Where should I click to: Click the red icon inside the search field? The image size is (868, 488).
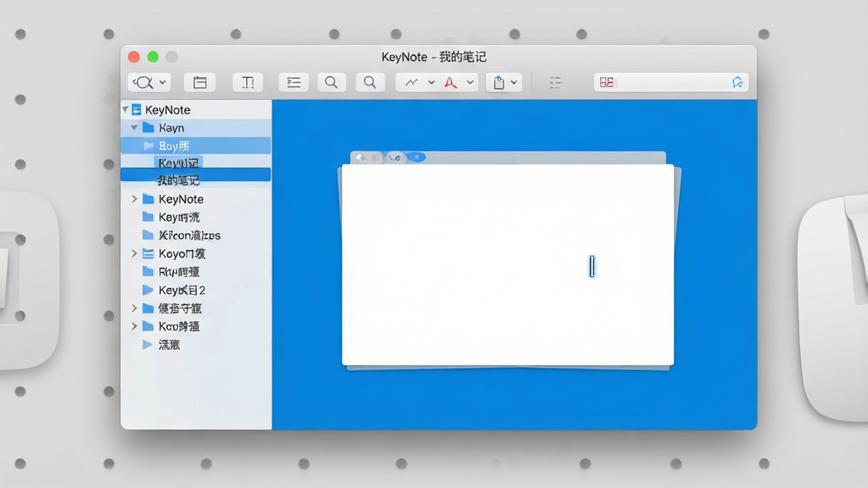click(x=606, y=82)
